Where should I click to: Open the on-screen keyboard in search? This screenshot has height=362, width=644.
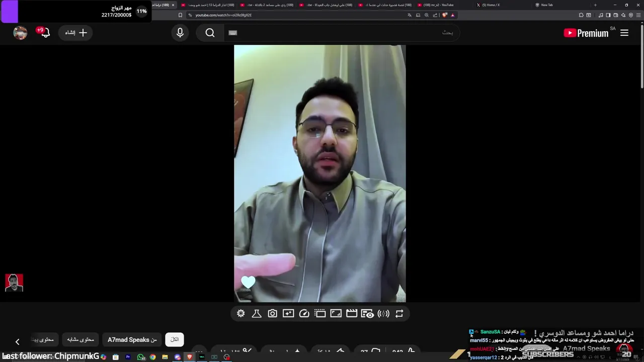pos(232,33)
